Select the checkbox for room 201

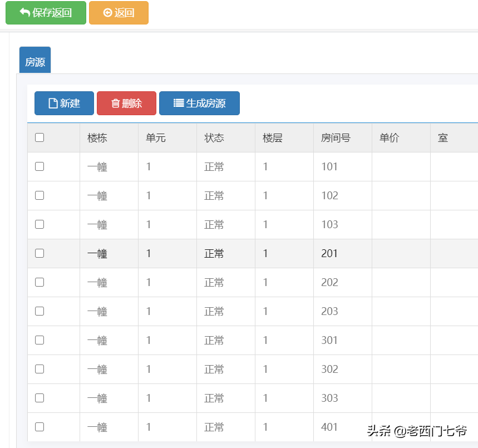[x=40, y=253]
